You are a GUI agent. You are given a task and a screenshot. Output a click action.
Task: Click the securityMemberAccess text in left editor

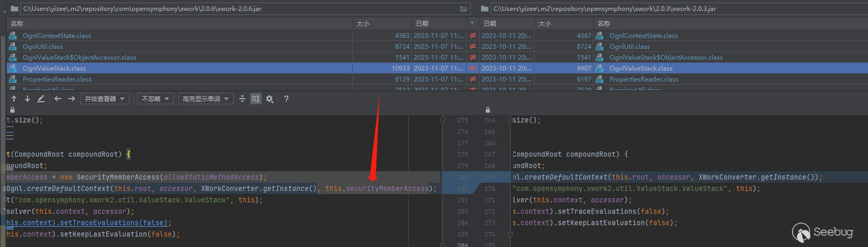click(x=387, y=189)
